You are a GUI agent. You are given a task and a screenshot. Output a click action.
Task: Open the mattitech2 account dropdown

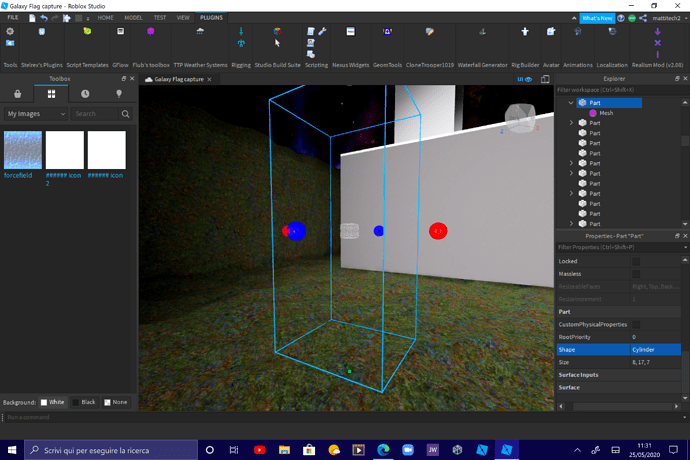[x=670, y=18]
